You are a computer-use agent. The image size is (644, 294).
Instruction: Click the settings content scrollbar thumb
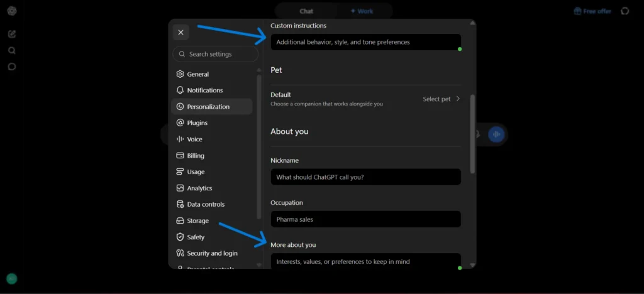click(472, 134)
